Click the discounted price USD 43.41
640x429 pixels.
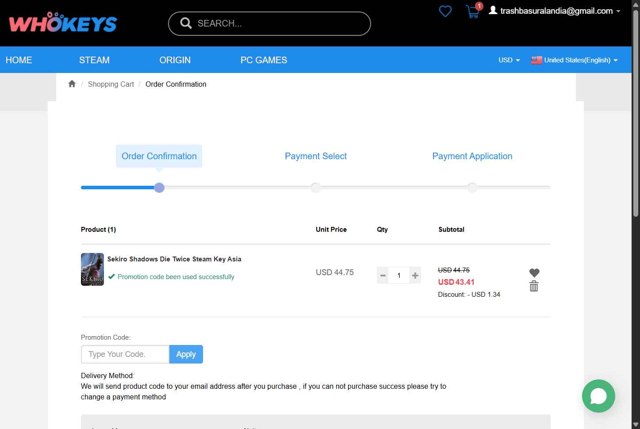pos(456,282)
